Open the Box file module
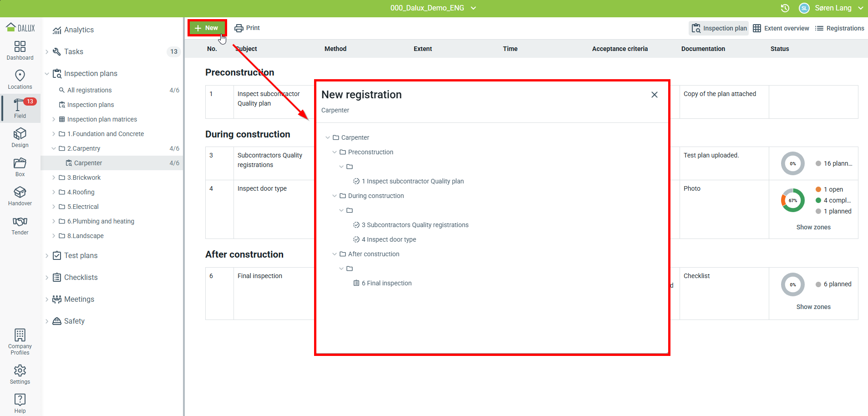The width and height of the screenshot is (868, 416). click(x=20, y=167)
